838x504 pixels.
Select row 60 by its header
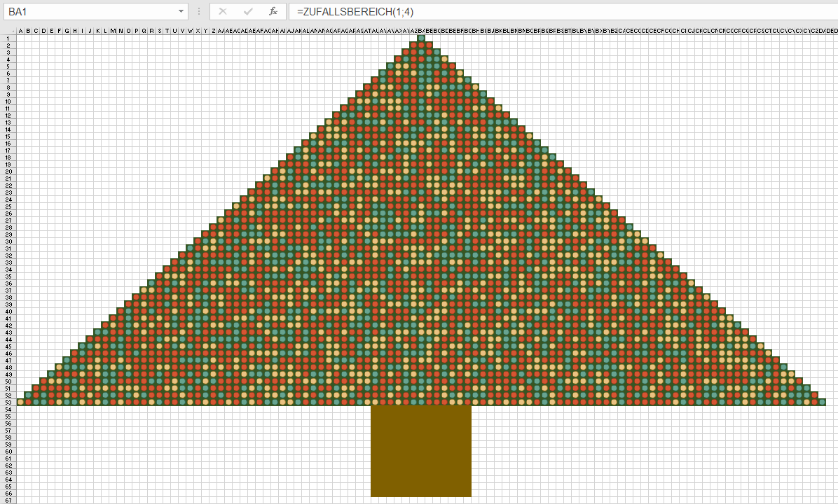(8, 451)
